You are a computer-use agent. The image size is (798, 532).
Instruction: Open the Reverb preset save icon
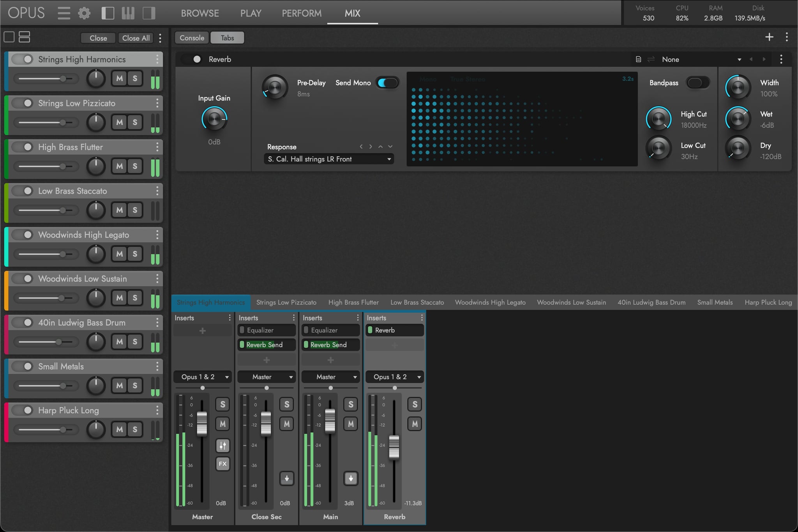tap(638, 59)
